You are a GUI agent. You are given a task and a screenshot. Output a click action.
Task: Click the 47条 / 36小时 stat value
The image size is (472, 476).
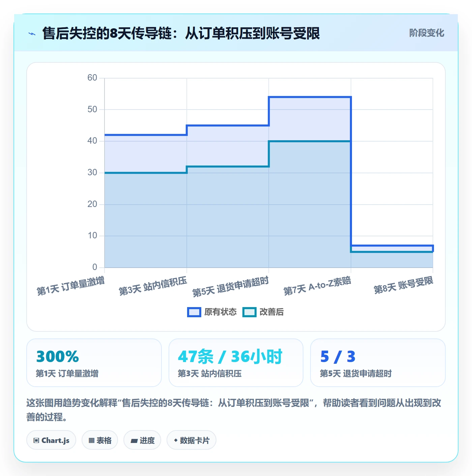click(x=230, y=356)
